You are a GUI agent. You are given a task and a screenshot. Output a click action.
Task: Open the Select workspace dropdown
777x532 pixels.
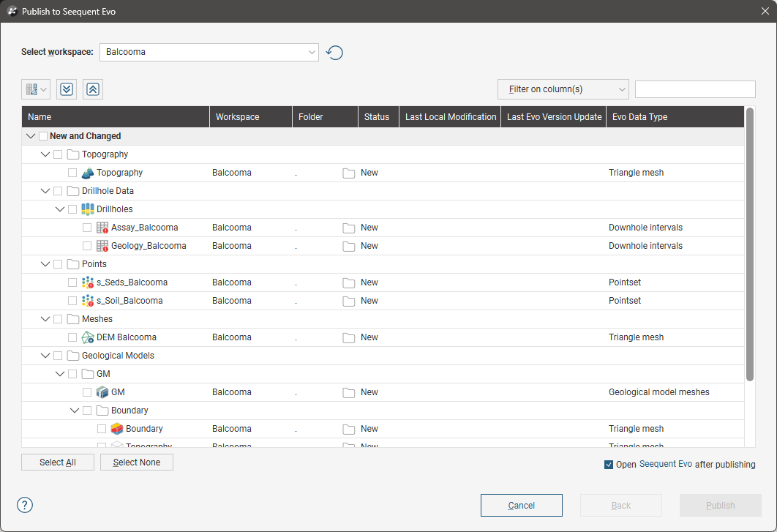click(x=209, y=52)
